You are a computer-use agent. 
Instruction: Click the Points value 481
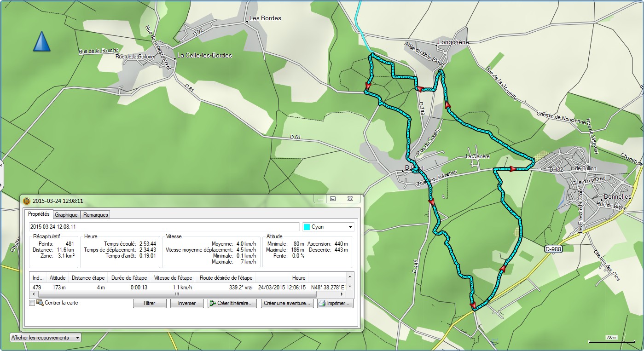click(x=70, y=244)
